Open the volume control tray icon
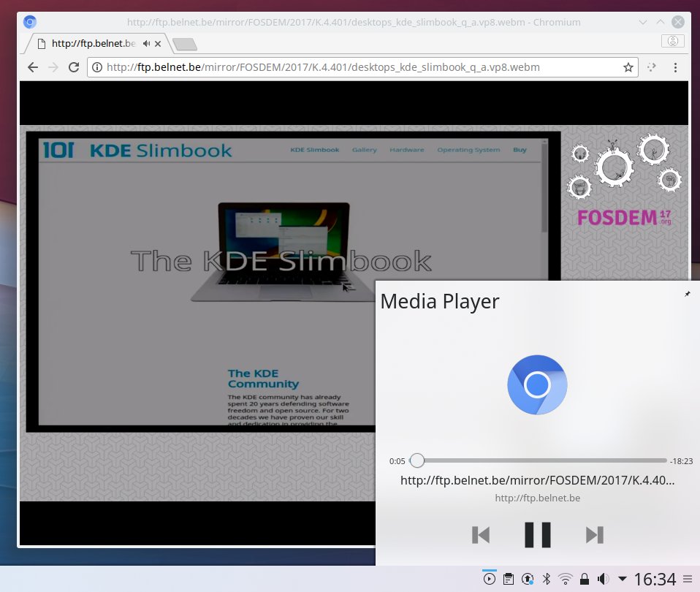 (602, 579)
